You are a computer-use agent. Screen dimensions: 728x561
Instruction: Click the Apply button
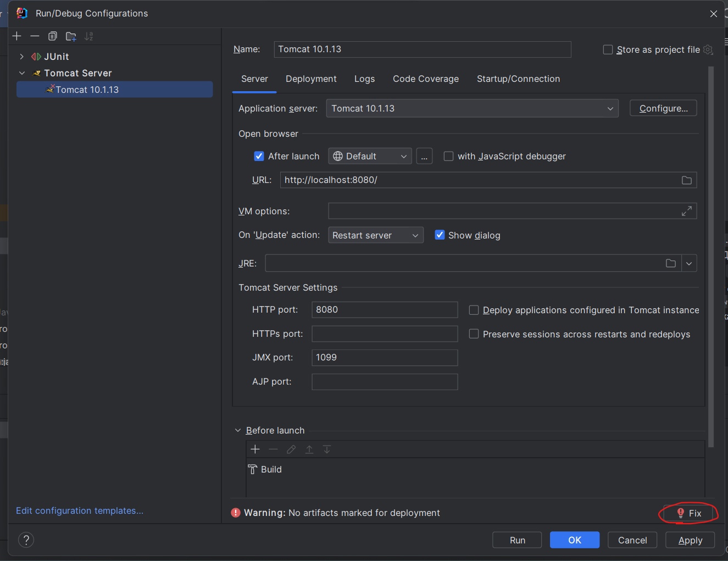[x=690, y=540]
